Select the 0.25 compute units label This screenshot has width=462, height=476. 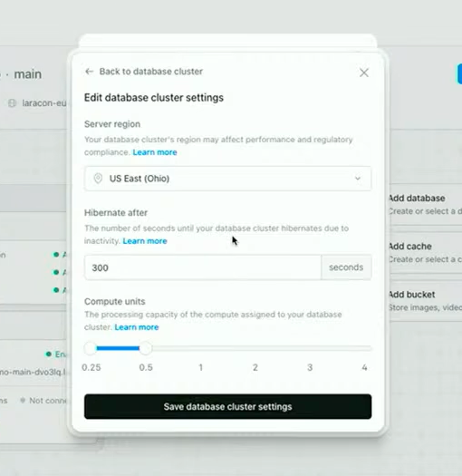(x=91, y=367)
